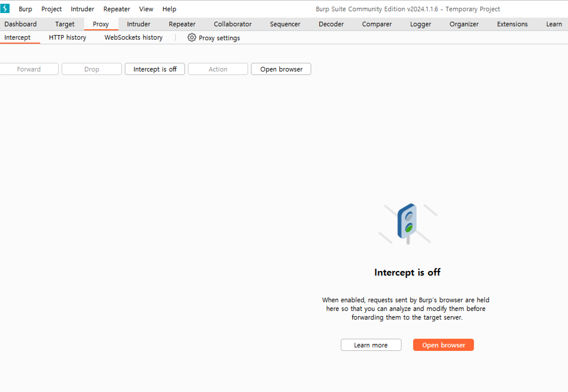This screenshot has width=568, height=392.
Task: Switch to the HTTP history tab
Action: (x=67, y=38)
